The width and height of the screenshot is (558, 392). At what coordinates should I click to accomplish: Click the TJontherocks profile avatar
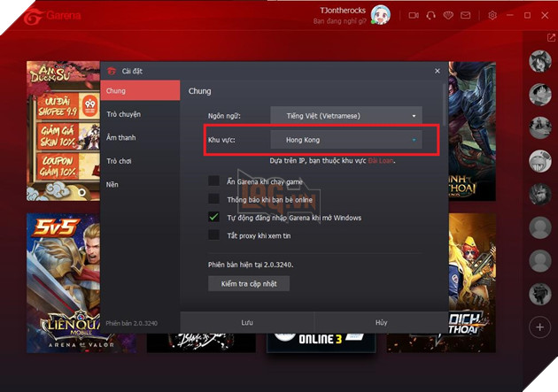380,15
